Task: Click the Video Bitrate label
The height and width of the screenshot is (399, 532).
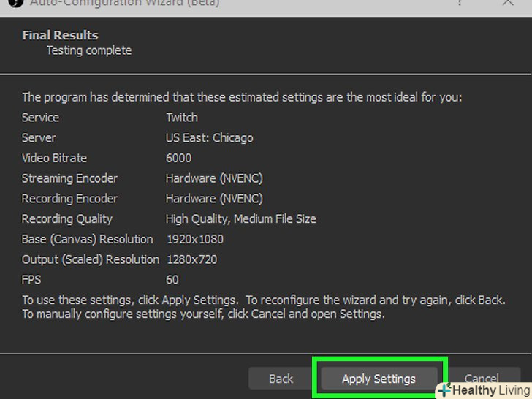Action: (x=54, y=158)
